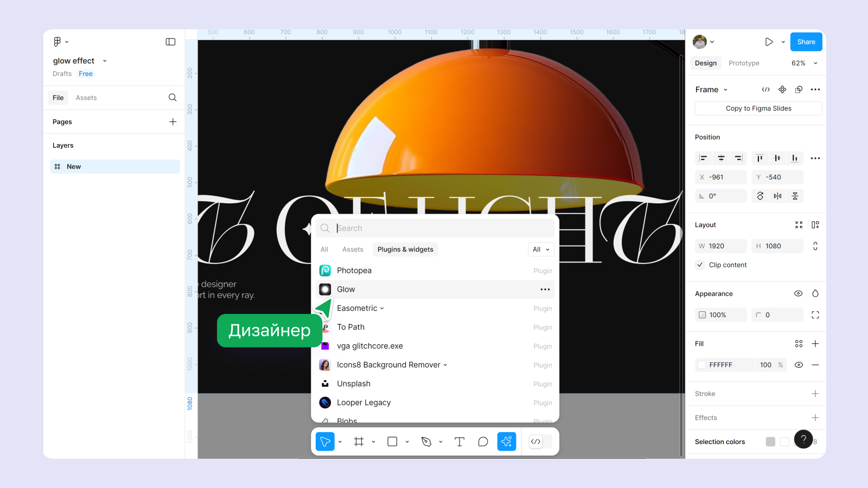
Task: Open the help question mark button
Action: [803, 439]
